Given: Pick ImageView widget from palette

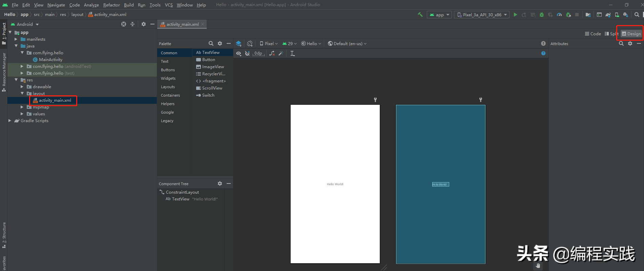Looking at the screenshot, I should click(x=213, y=66).
